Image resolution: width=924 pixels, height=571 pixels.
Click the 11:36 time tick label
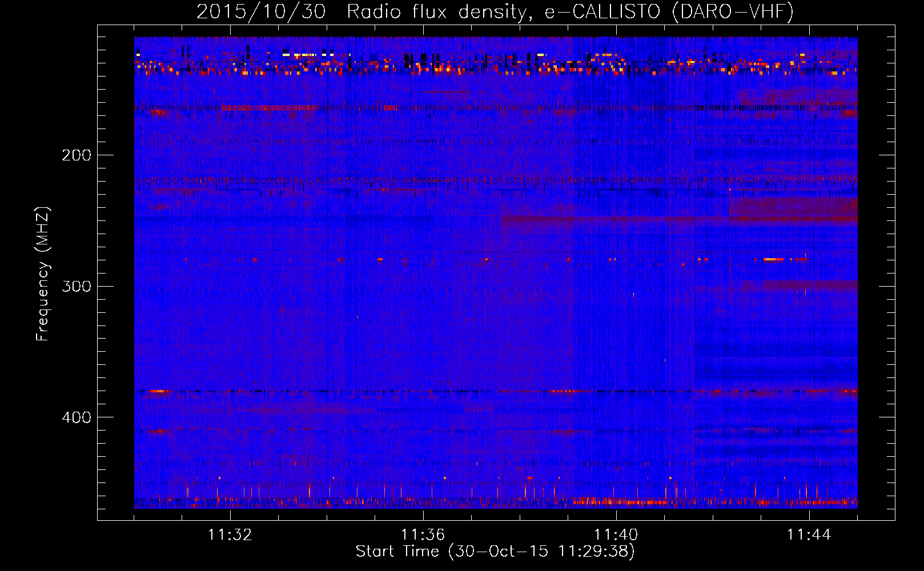[423, 535]
